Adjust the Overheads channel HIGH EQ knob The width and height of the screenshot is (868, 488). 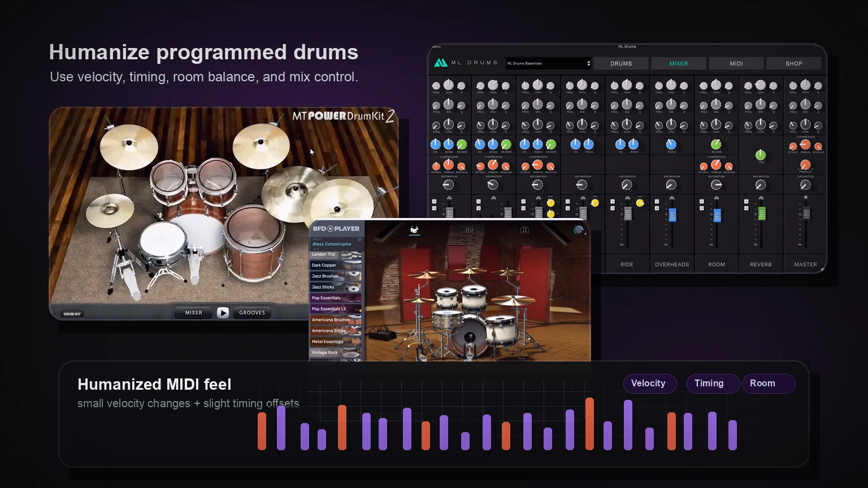(x=671, y=85)
